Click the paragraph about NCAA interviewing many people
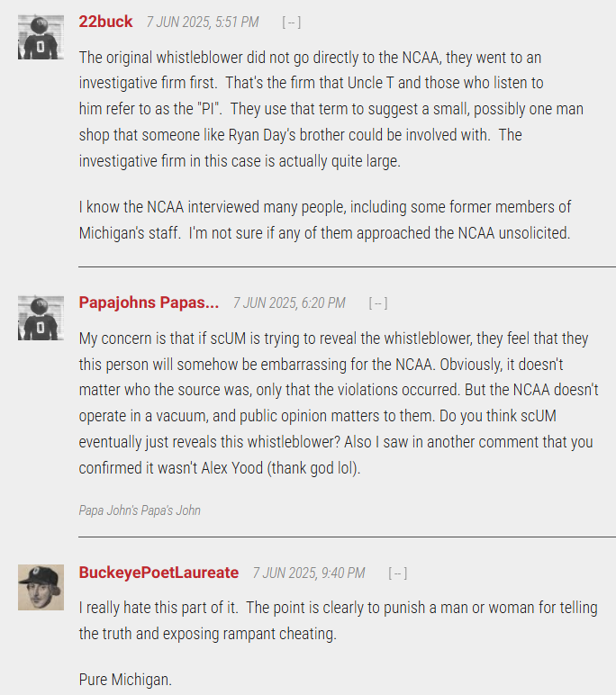The image size is (616, 695). [x=324, y=220]
